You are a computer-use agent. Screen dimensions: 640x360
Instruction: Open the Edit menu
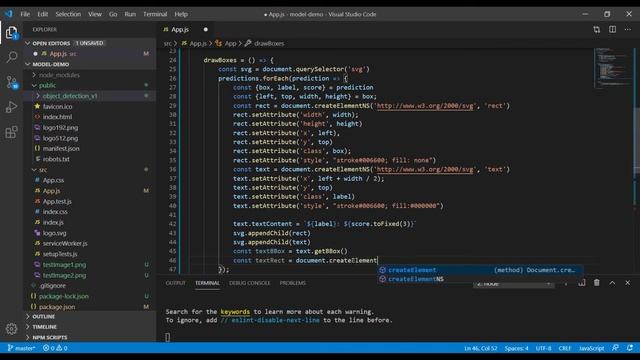point(42,14)
